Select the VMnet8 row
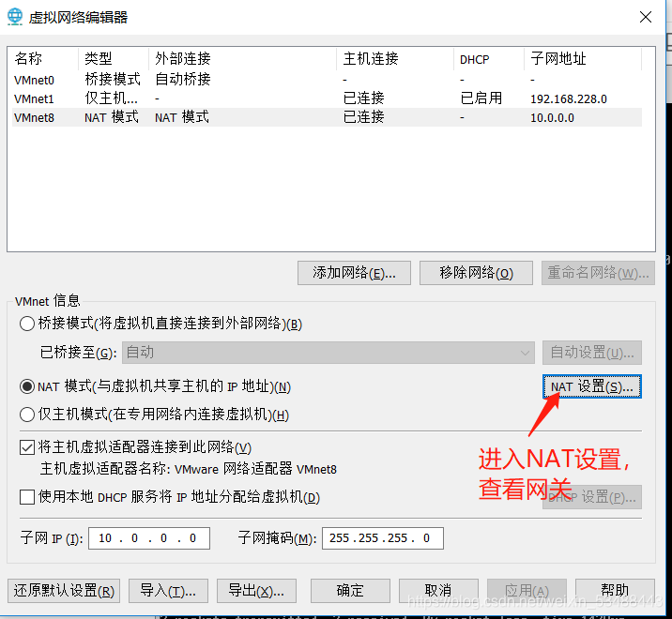The image size is (672, 619). point(327,117)
